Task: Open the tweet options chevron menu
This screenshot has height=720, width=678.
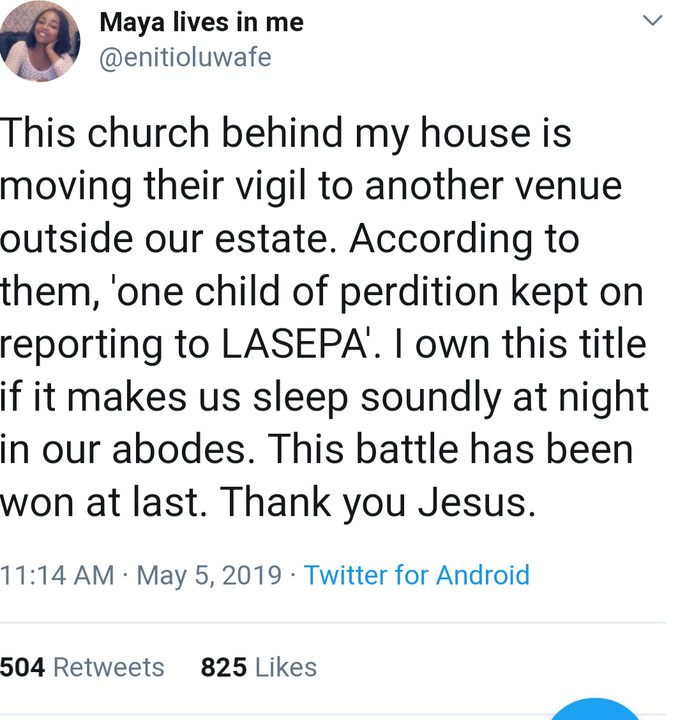Action: click(652, 21)
